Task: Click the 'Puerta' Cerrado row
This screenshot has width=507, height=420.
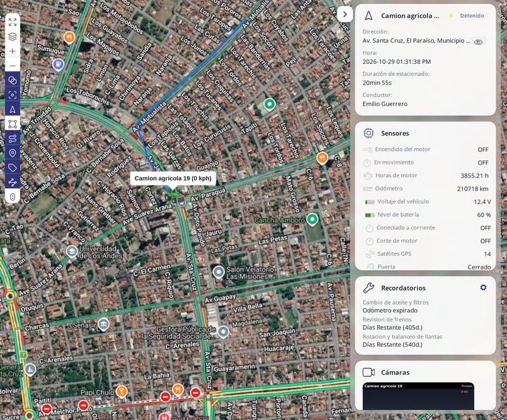Action: tap(426, 267)
